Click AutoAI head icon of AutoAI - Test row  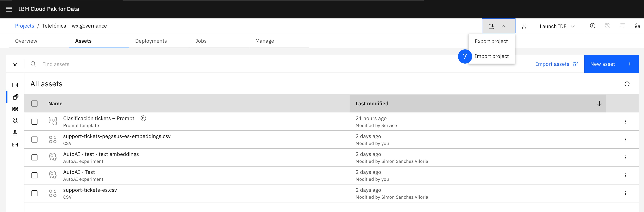[53, 175]
